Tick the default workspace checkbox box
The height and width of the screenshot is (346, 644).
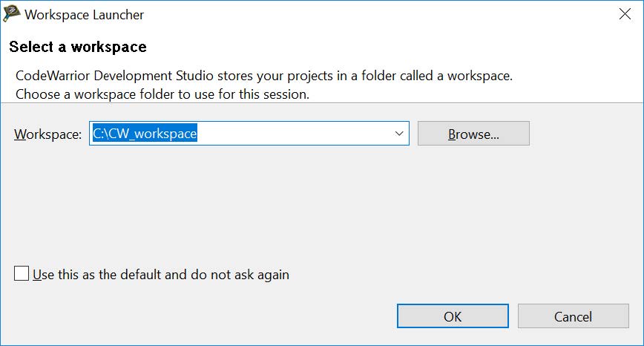22,274
